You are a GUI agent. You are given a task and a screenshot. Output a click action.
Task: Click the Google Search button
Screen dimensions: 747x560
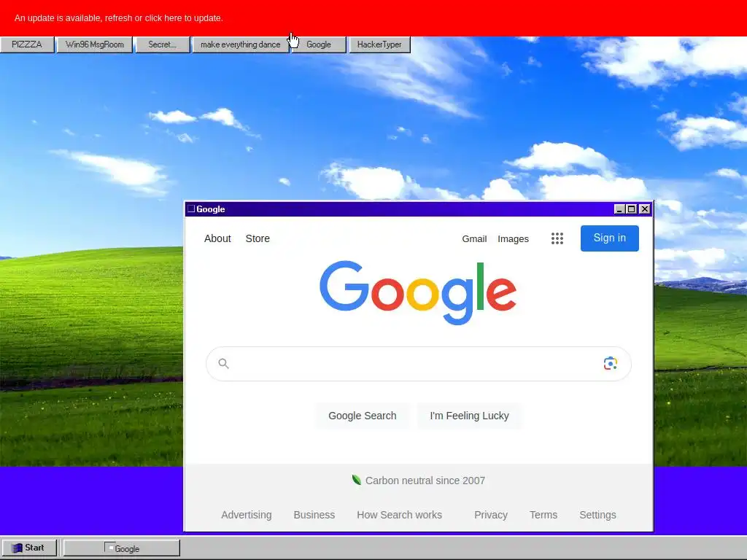click(x=362, y=416)
